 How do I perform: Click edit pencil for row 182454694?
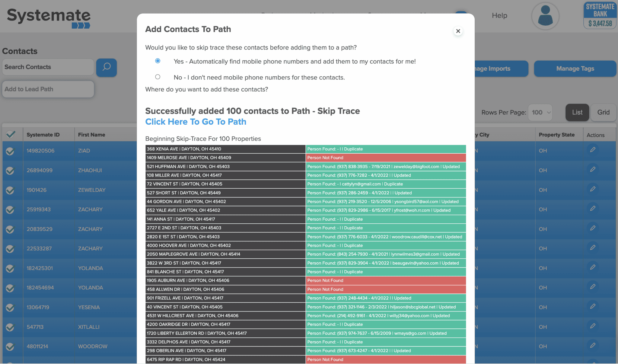click(593, 287)
